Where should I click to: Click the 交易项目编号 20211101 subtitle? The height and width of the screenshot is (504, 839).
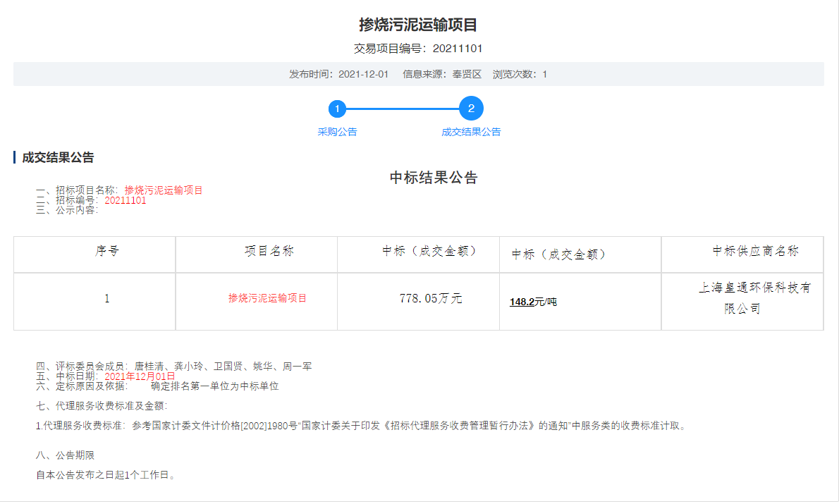418,49
